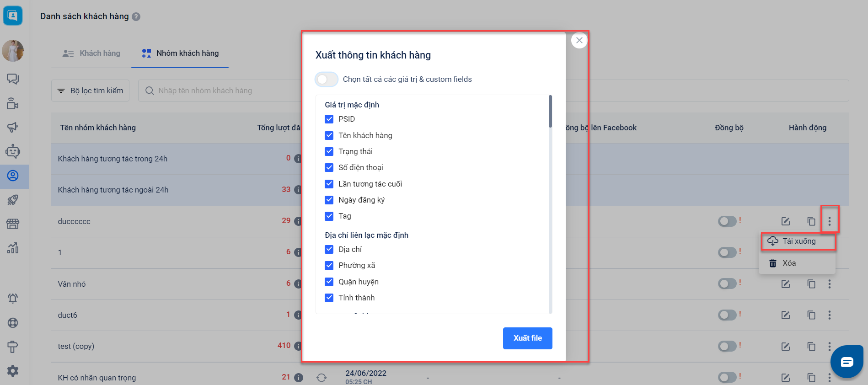This screenshot has width=868, height=385.
Task: Select Tải xuống from the context menu
Action: click(798, 241)
